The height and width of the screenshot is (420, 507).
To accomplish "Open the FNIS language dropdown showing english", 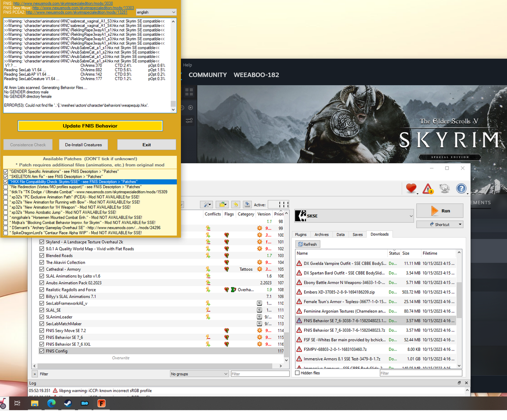I will point(156,12).
